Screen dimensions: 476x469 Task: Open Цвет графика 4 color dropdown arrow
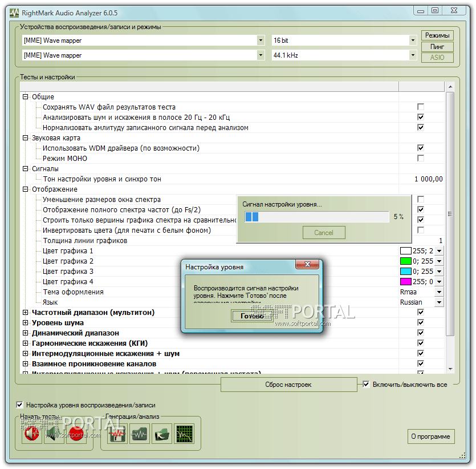(x=440, y=282)
